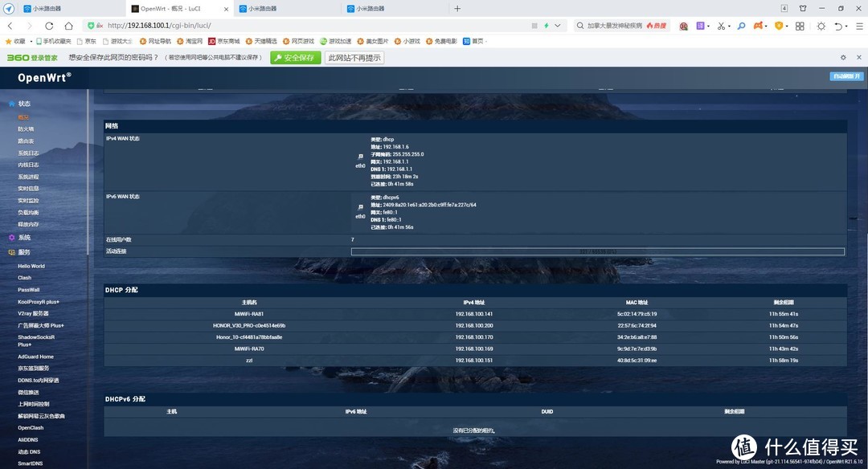Expand the 状态 sidebar section

[24, 104]
